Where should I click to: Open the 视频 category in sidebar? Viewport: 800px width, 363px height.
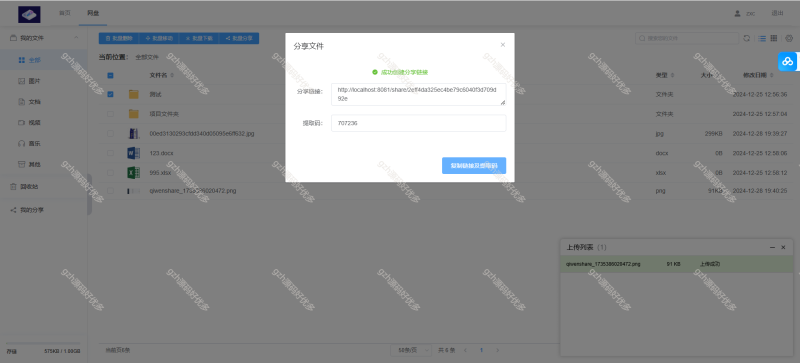click(x=43, y=123)
